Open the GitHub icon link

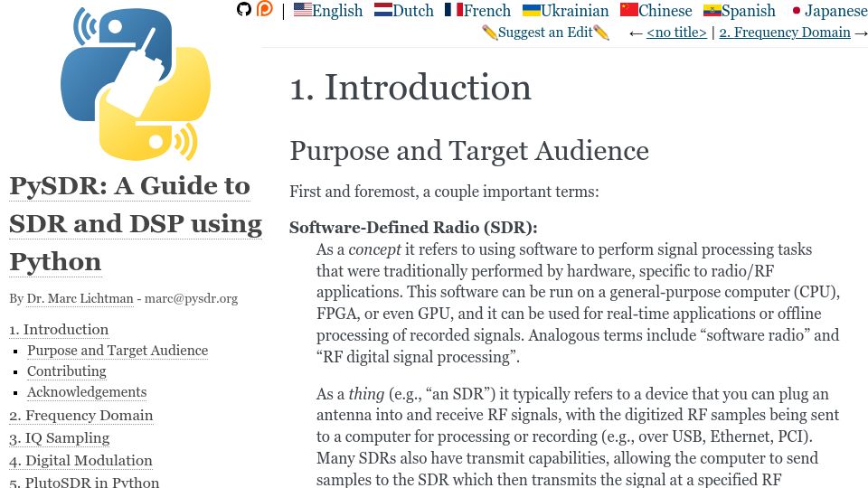243,9
